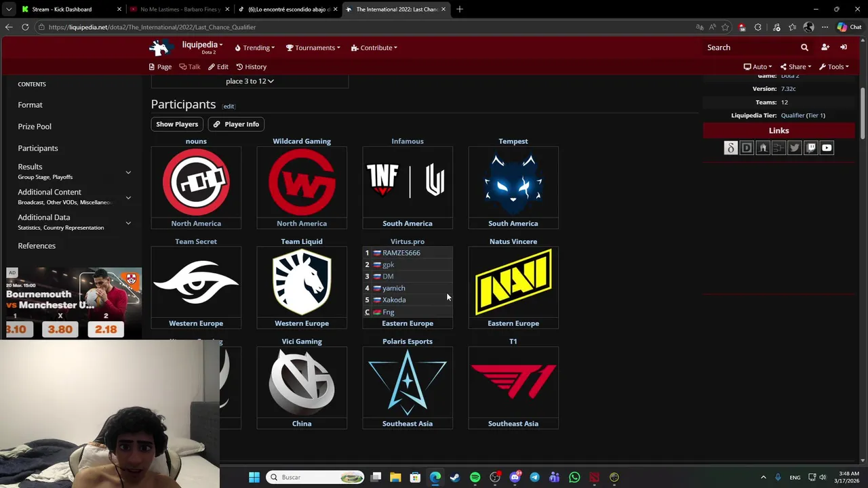Expand place 3 to 12 rows
This screenshot has width=868, height=488.
point(250,81)
